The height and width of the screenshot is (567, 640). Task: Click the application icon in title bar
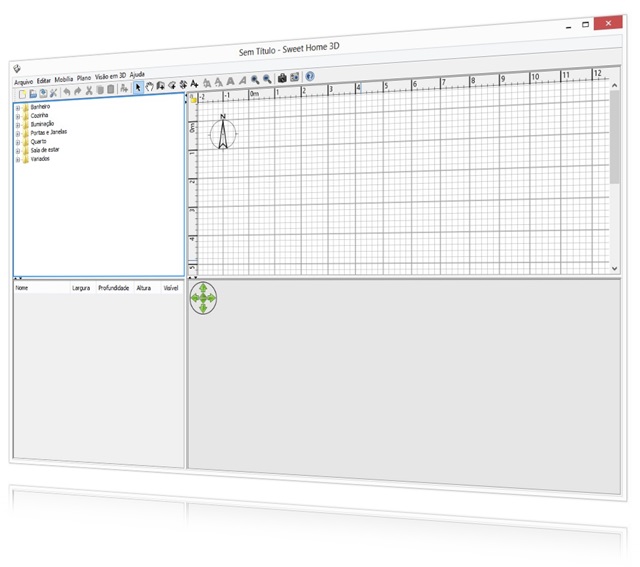click(x=17, y=69)
